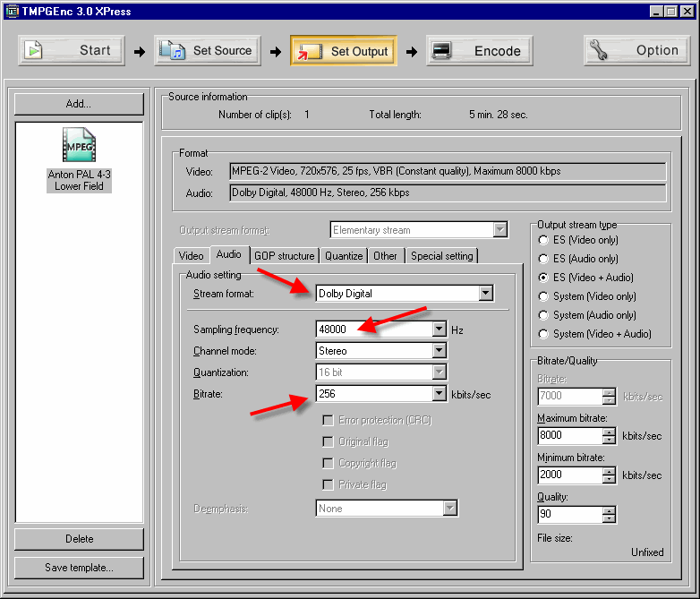
Task: Open the Other tab
Action: (385, 255)
